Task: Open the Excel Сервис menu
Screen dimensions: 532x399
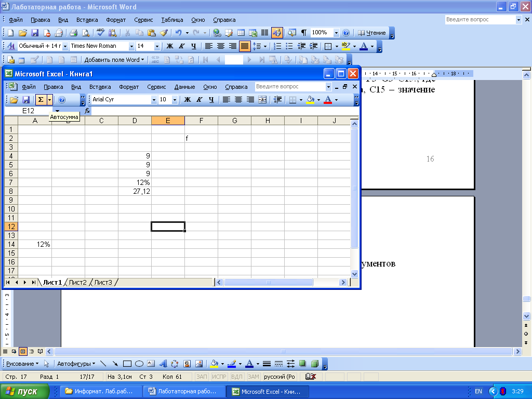Action: click(156, 87)
